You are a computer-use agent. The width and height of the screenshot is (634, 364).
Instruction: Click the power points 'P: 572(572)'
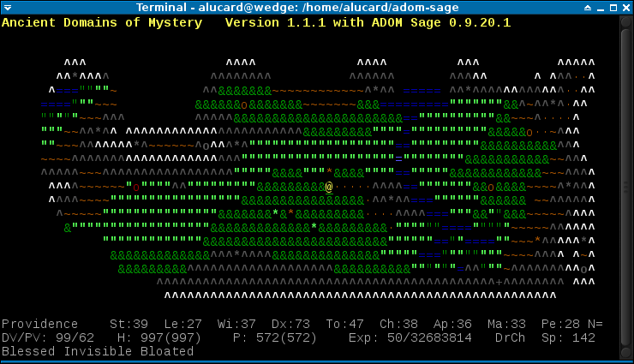[x=275, y=337]
